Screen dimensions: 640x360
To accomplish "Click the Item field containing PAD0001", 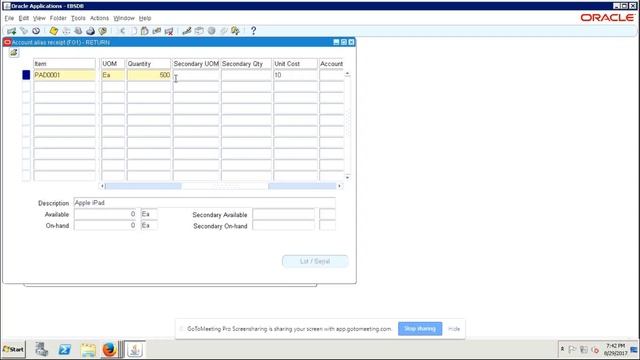I will (x=64, y=75).
